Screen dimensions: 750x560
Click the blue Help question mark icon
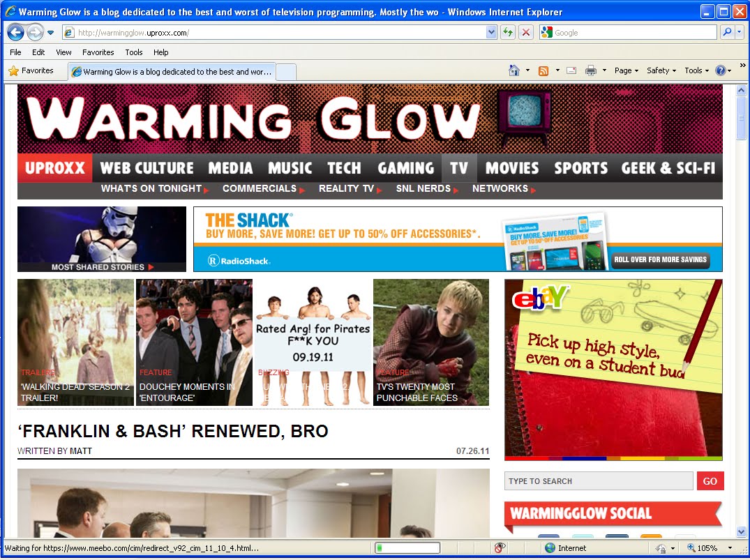720,70
